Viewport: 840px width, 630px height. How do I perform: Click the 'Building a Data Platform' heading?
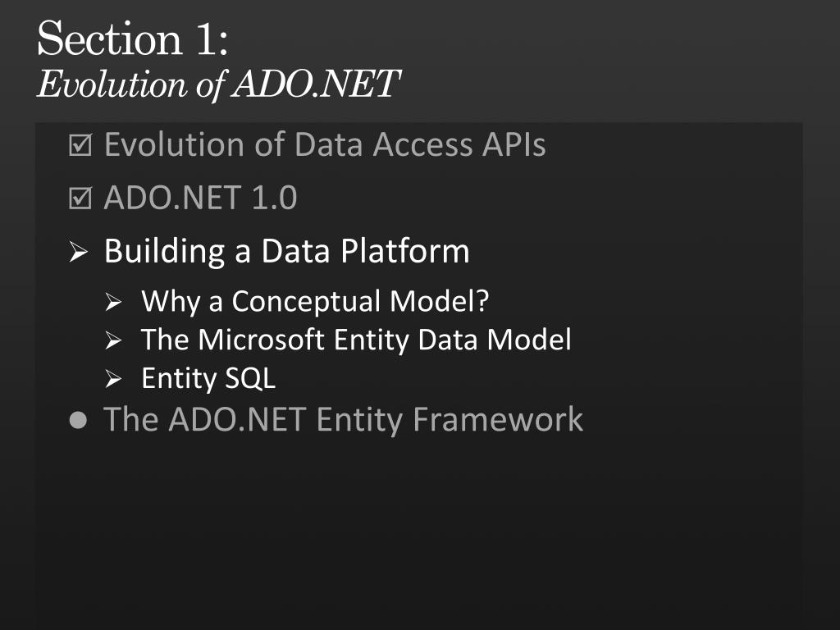[286, 251]
